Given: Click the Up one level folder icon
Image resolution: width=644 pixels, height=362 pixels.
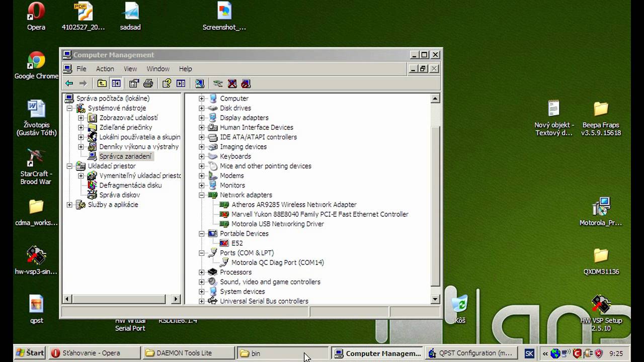Looking at the screenshot, I should coord(102,83).
